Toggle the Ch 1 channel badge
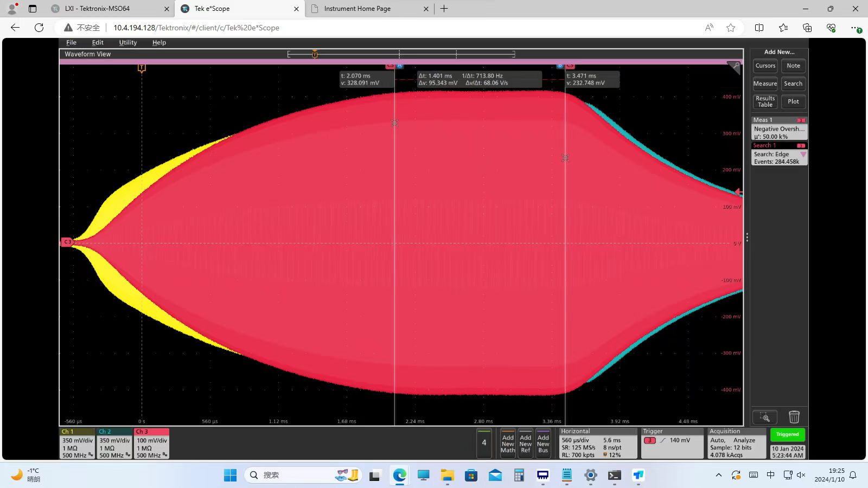 click(77, 444)
